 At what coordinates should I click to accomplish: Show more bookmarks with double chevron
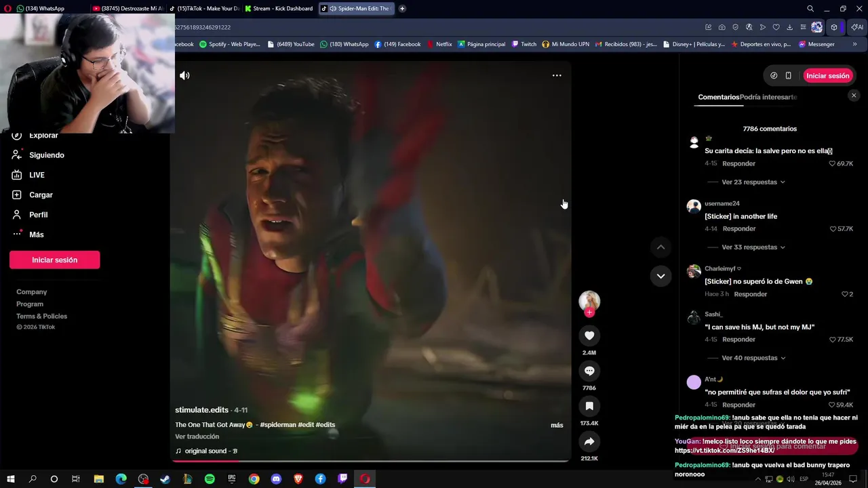(854, 44)
